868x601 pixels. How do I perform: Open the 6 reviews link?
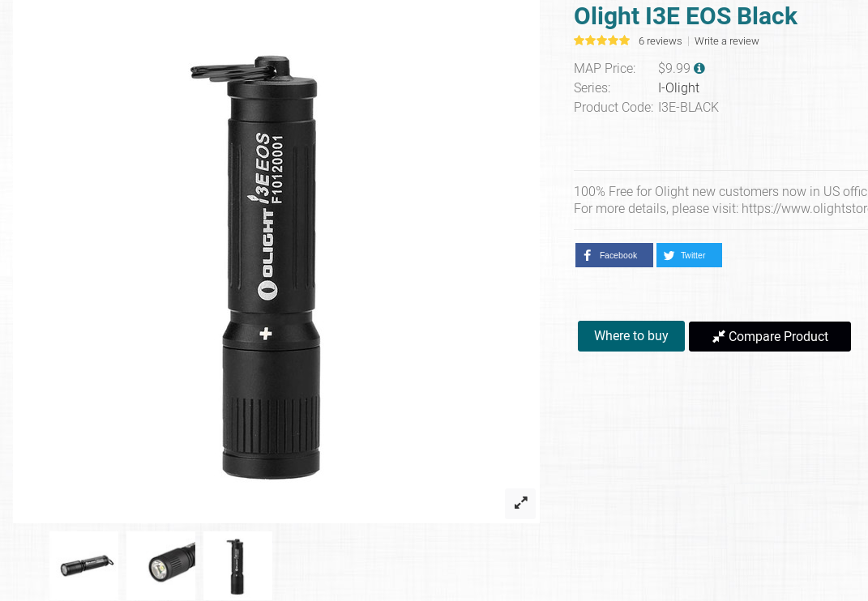click(x=660, y=41)
